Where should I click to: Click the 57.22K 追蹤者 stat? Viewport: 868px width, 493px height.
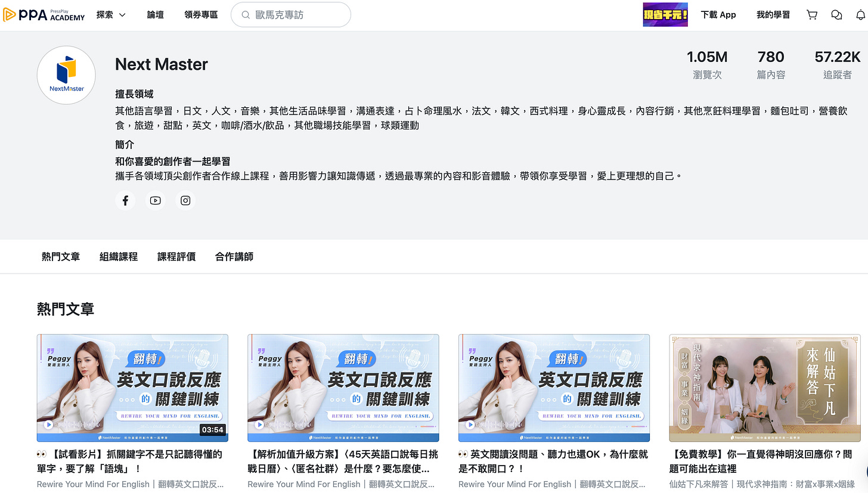pos(838,65)
